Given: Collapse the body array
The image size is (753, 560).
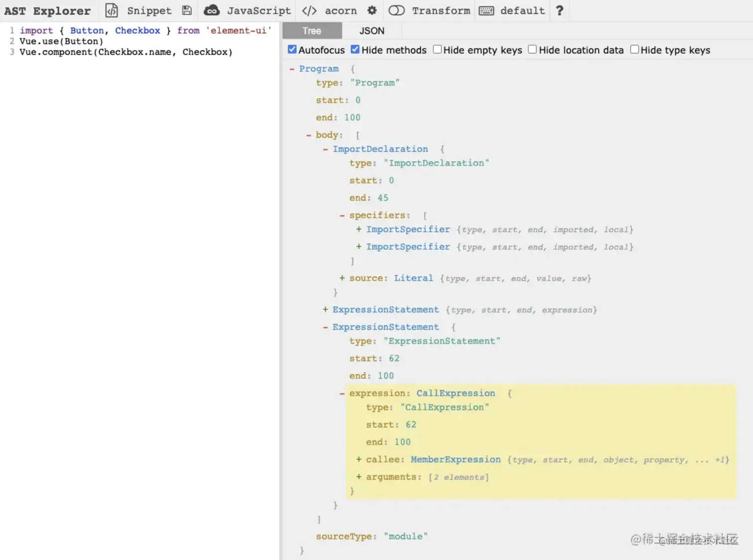Looking at the screenshot, I should (x=309, y=135).
